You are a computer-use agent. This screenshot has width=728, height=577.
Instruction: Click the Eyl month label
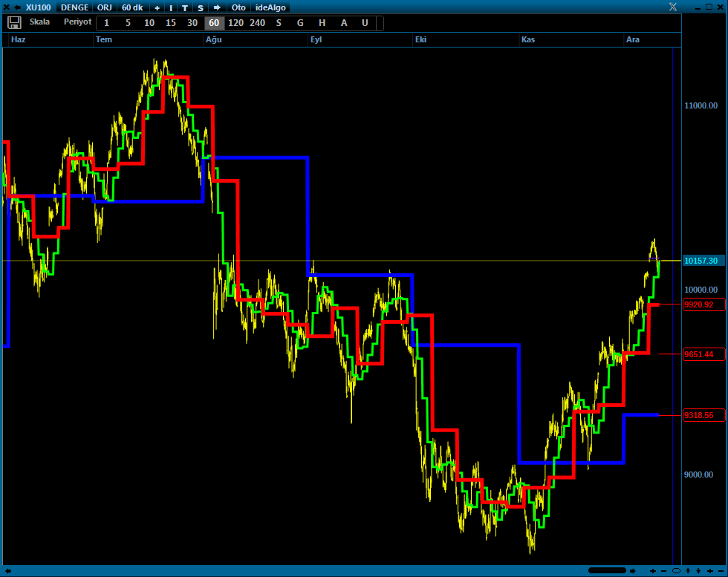[x=316, y=39]
